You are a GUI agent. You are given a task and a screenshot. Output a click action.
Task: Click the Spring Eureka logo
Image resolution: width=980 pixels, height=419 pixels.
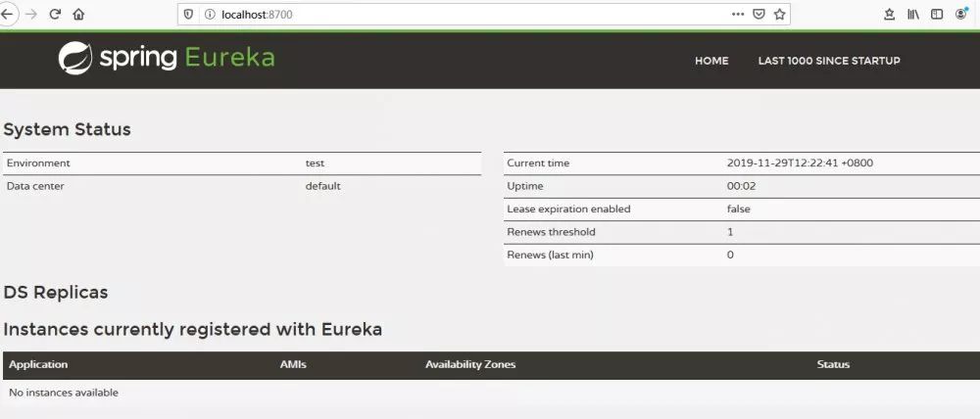pos(167,59)
